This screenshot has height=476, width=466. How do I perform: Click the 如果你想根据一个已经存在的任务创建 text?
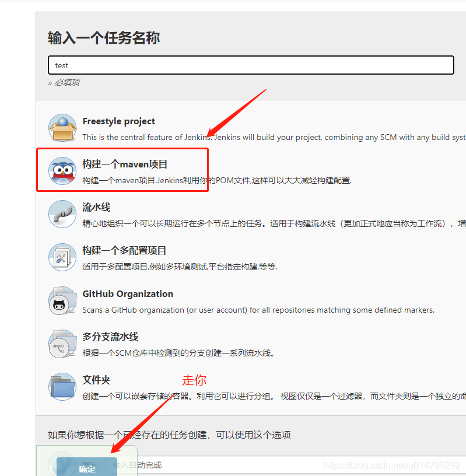tap(169, 435)
